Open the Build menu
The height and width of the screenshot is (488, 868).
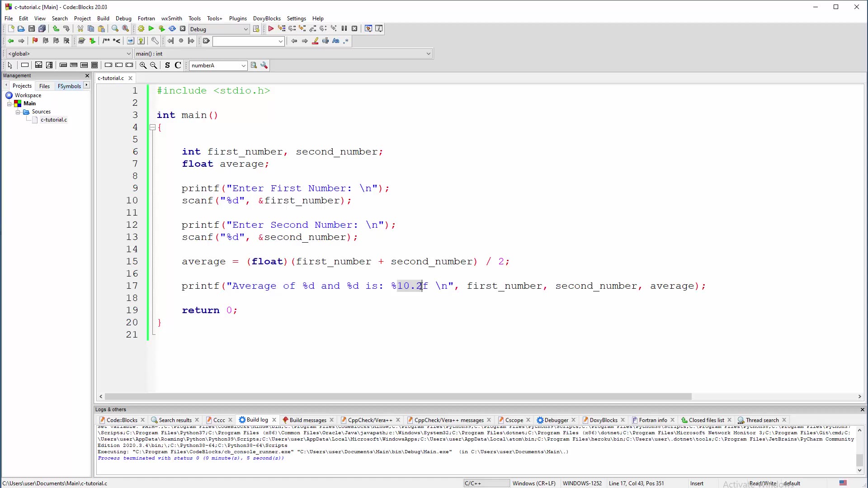[x=103, y=19]
